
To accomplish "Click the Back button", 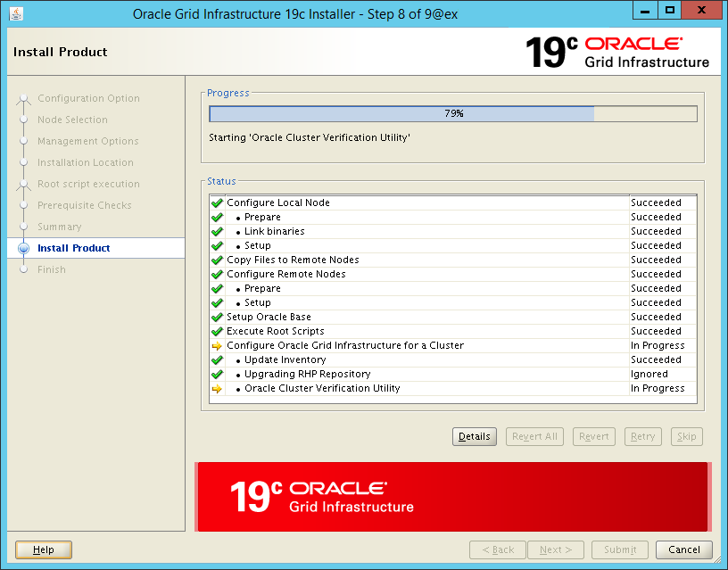I will 498,549.
